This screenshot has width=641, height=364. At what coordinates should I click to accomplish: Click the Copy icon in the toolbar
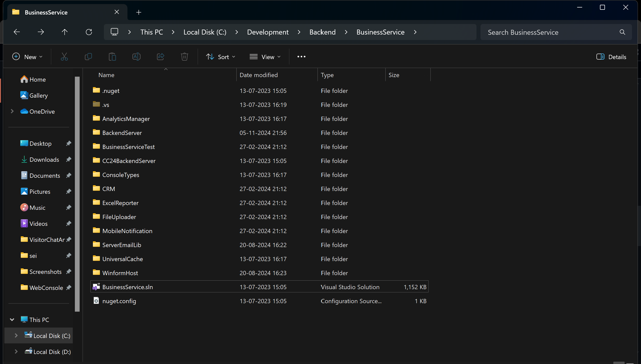(88, 57)
